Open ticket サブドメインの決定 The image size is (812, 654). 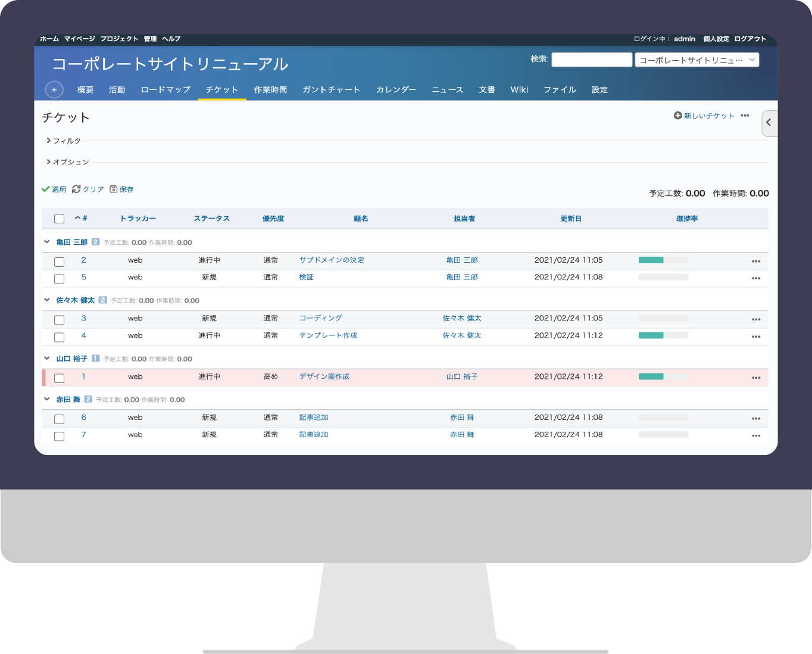pos(332,260)
